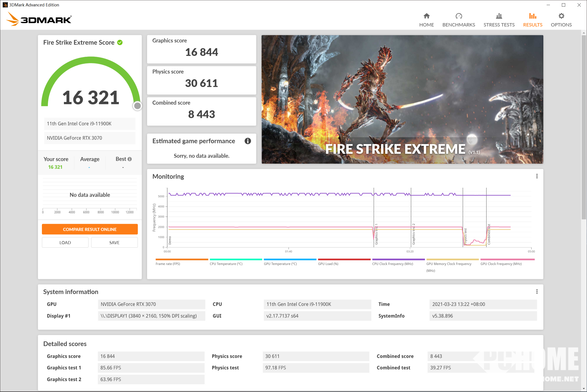Click the vertical scrollbar thumb

pyautogui.click(x=584, y=127)
